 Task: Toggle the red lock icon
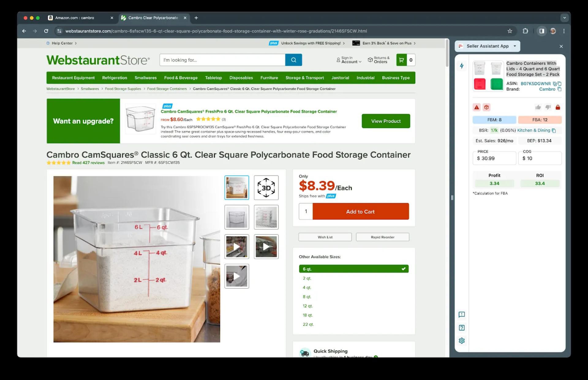click(x=558, y=107)
